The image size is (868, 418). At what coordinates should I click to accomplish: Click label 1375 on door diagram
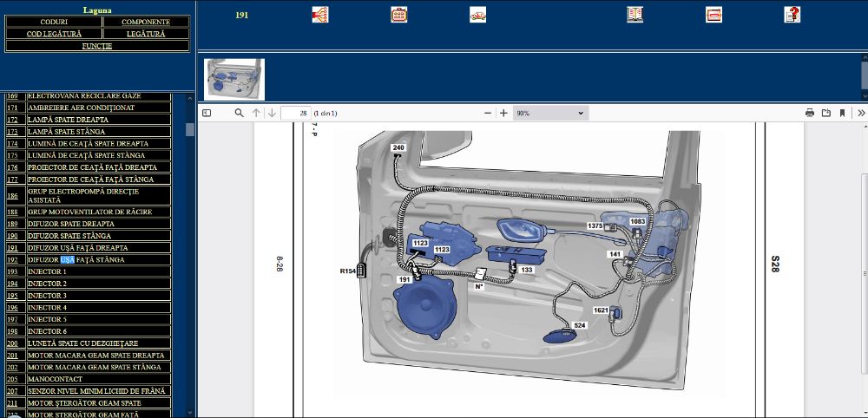click(595, 225)
